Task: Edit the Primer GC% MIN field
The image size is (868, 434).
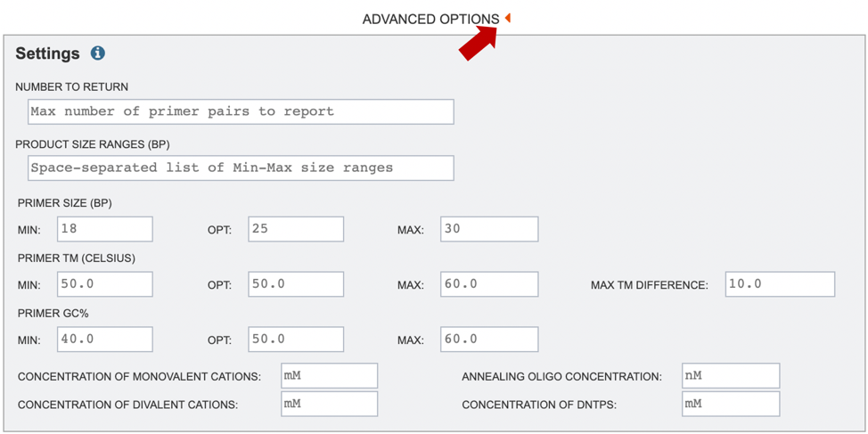Action: click(x=105, y=340)
